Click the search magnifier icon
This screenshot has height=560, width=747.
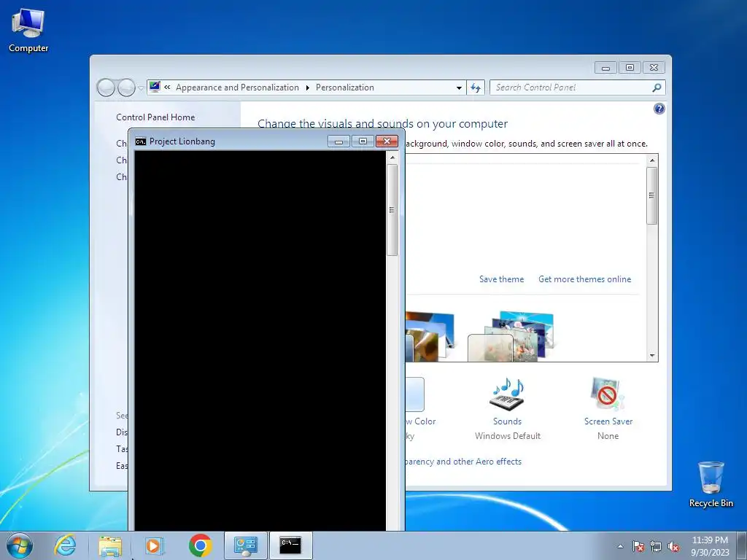[657, 87]
